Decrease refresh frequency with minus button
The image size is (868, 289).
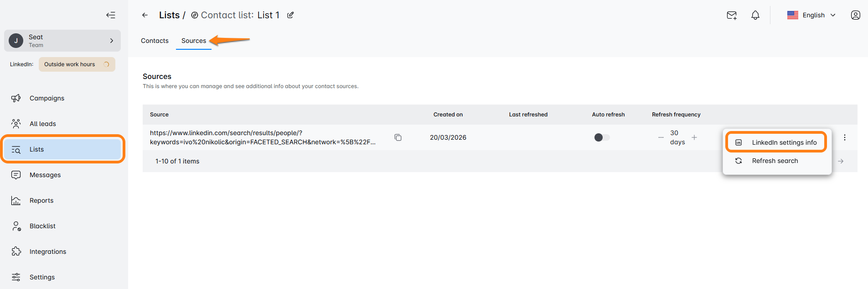click(661, 137)
